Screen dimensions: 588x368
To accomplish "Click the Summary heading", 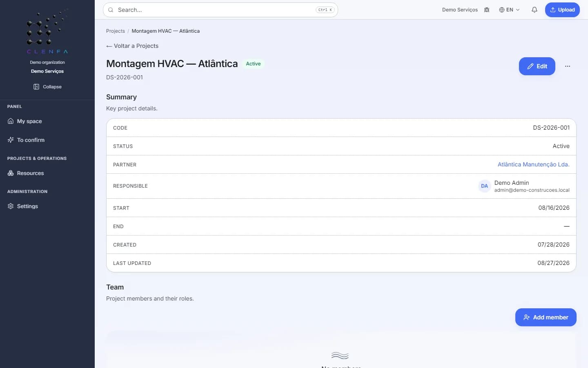I will click(121, 97).
